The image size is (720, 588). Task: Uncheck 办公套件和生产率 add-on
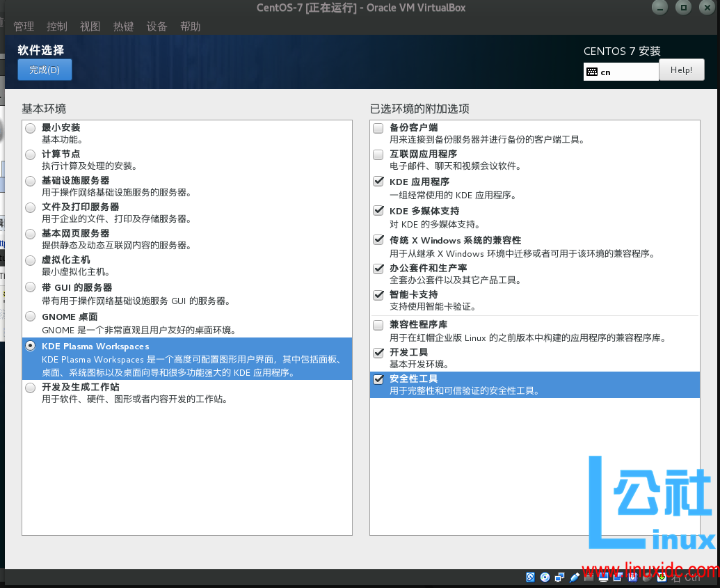[x=378, y=269]
